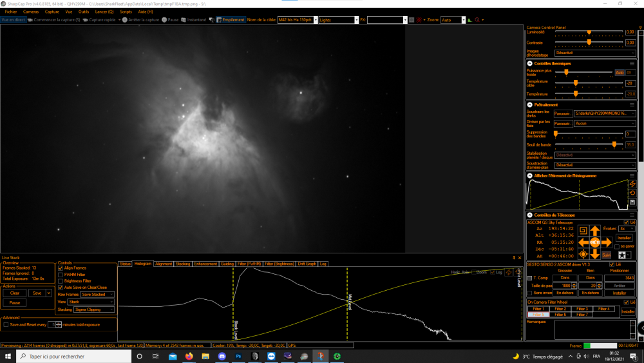The width and height of the screenshot is (644, 363).
Task: Click the Clear button in Actions
Action: [15, 293]
